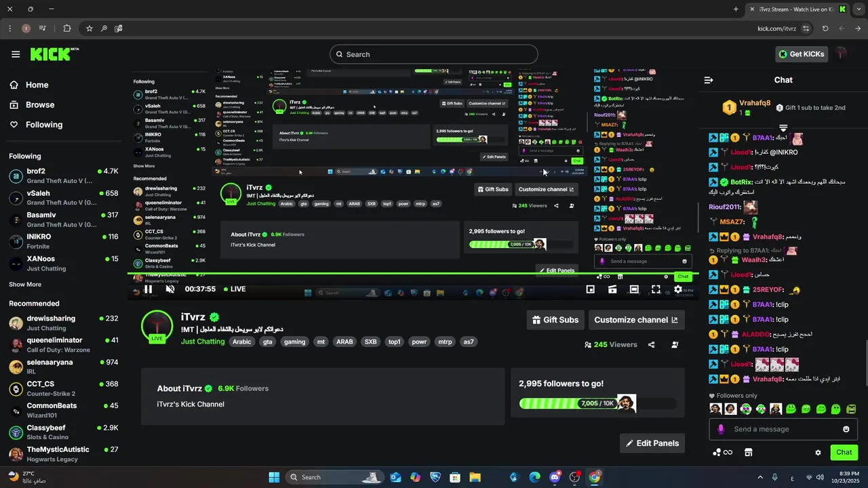
Task: Click the KICK logo
Action: pyautogui.click(x=54, y=54)
